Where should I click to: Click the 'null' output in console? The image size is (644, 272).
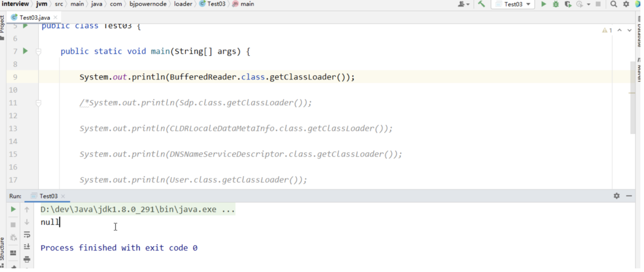50,222
